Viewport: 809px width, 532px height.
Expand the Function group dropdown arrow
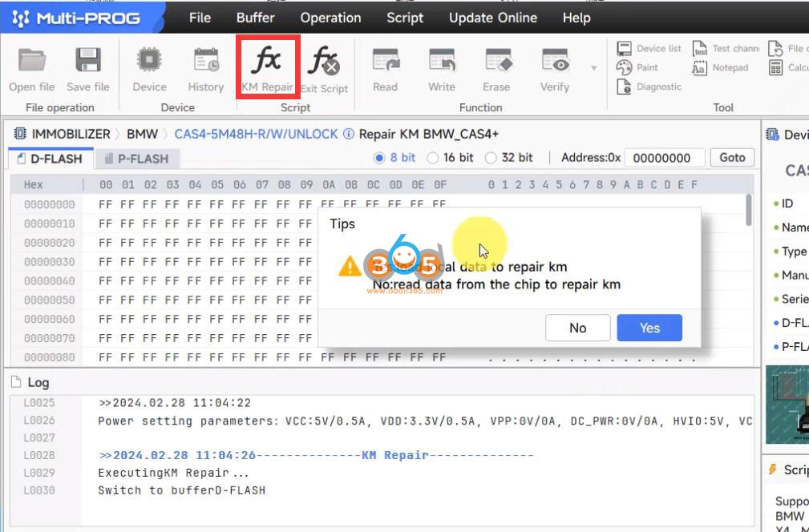(x=594, y=68)
